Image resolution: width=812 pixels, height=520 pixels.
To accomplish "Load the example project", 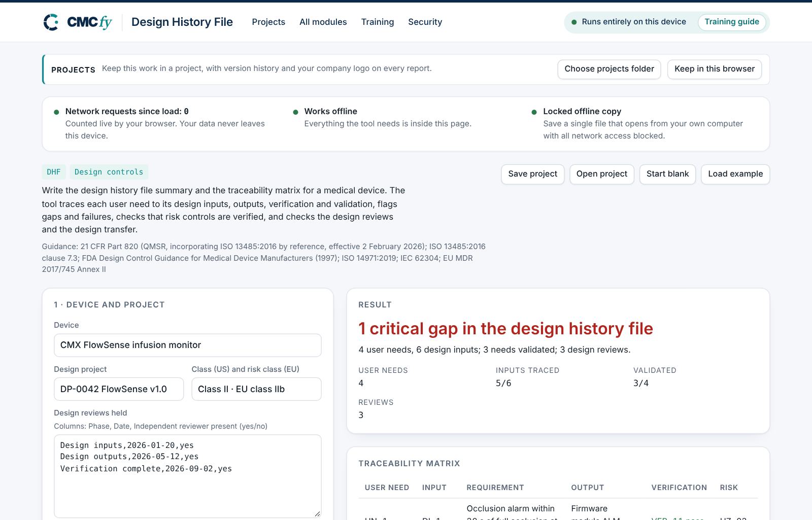I will 735,174.
